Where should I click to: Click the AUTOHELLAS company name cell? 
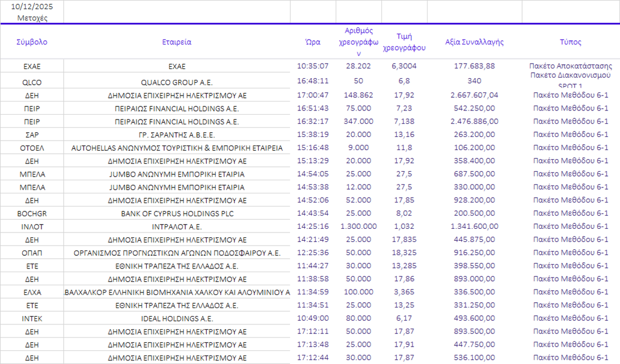(x=177, y=148)
